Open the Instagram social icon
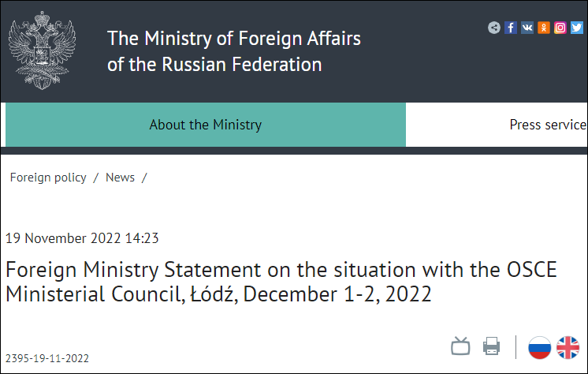 (560, 28)
